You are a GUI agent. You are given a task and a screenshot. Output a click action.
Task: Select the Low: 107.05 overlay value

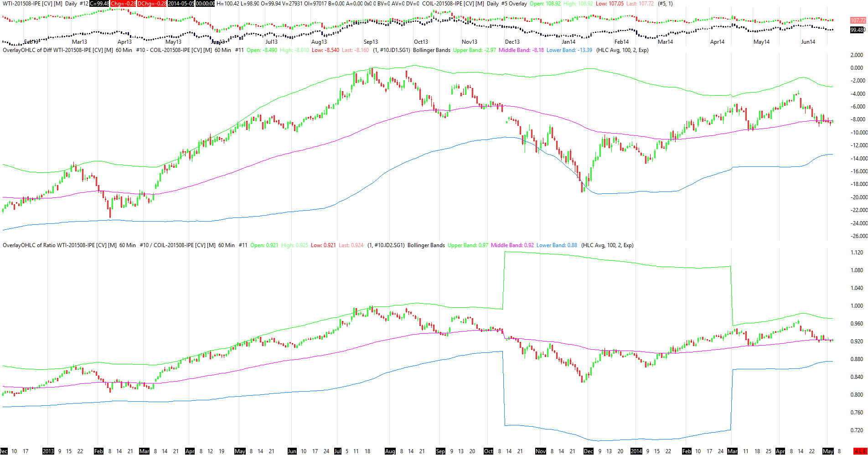click(x=610, y=4)
